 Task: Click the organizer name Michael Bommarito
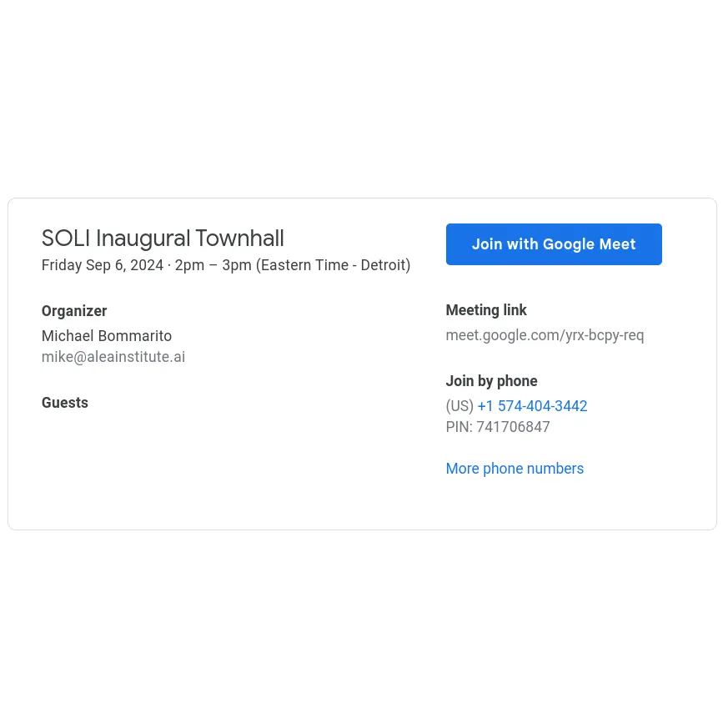(x=107, y=336)
